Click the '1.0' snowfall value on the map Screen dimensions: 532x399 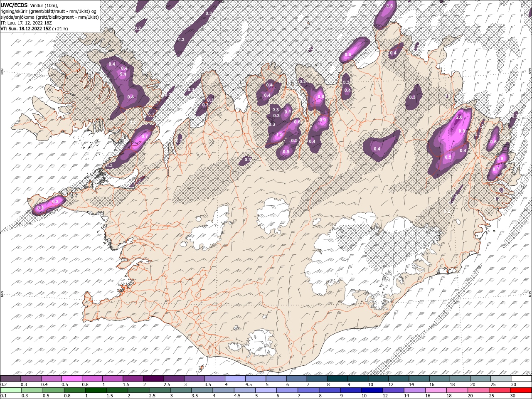[x=279, y=135]
